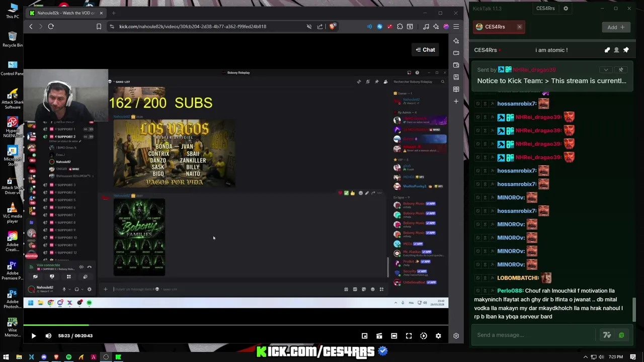Open the music note media control
The width and height of the screenshot is (644, 362).
pyautogui.click(x=426, y=27)
